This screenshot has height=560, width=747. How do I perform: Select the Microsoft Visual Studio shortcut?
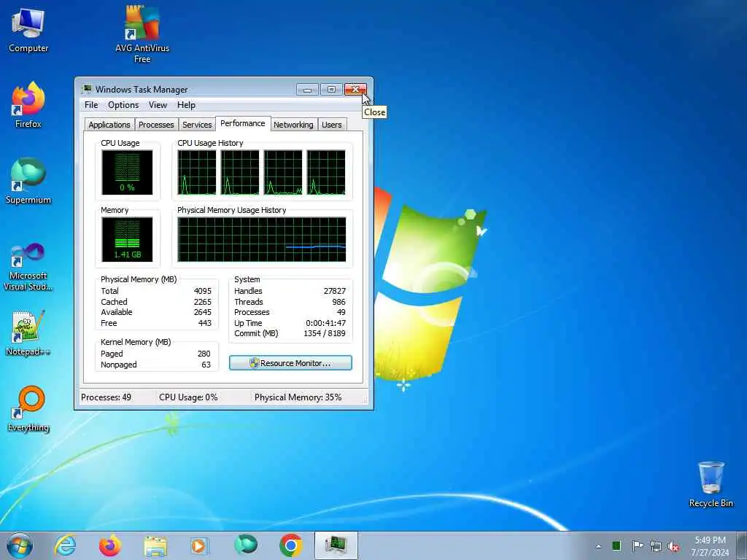[28, 267]
